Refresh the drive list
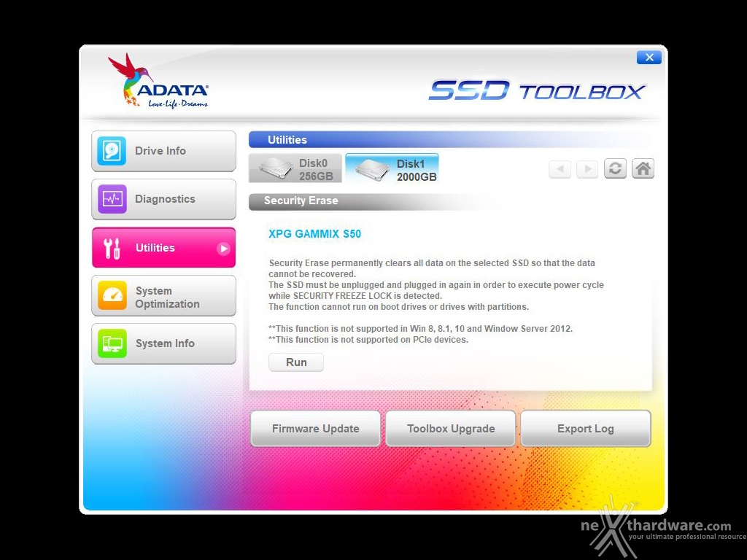The height and width of the screenshot is (560, 747). 615,168
